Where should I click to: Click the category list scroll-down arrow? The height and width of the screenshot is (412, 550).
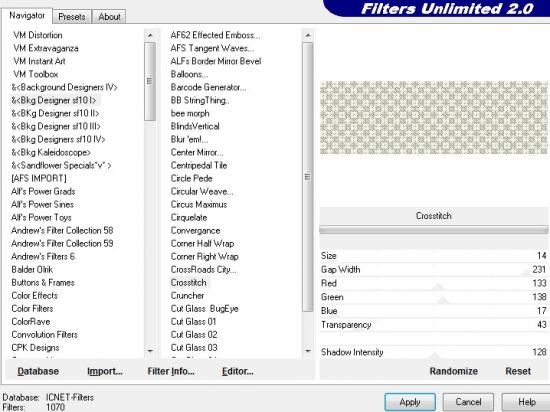coord(150,351)
